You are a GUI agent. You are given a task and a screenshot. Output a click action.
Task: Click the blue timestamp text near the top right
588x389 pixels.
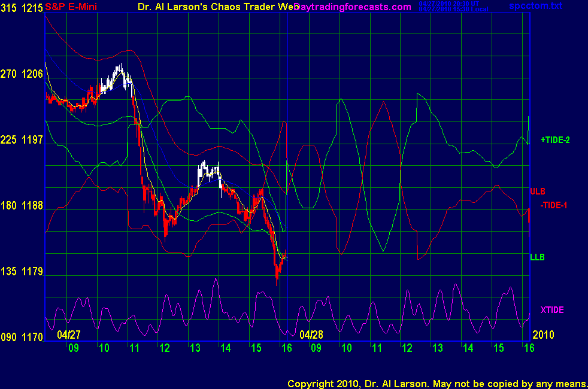pos(453,7)
